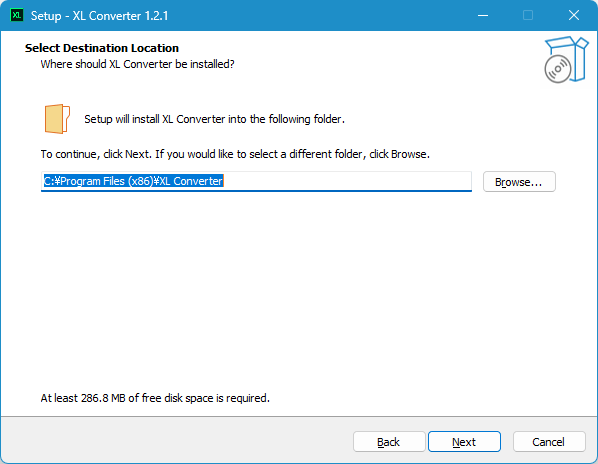The image size is (598, 464).
Task: Click the gray footer bar left of Back
Action: (175, 442)
